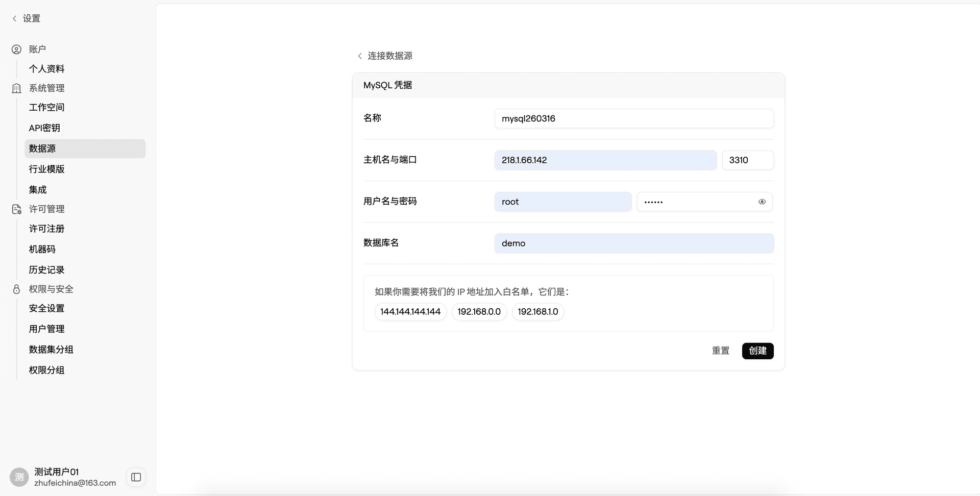Click the 创建 button

757,351
